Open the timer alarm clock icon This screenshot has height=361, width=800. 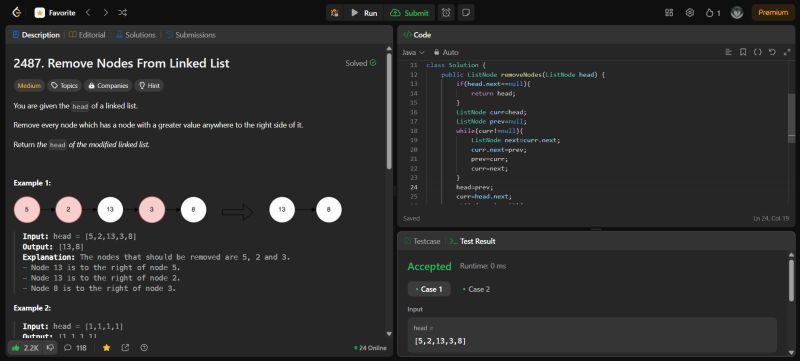pyautogui.click(x=446, y=13)
